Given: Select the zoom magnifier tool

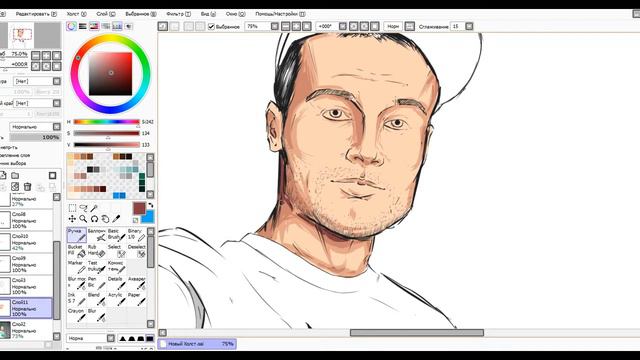Looking at the screenshot, I should click(x=83, y=219).
